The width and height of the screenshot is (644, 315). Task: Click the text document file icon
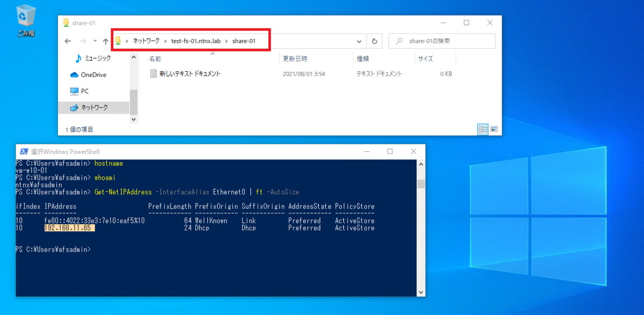tap(153, 74)
